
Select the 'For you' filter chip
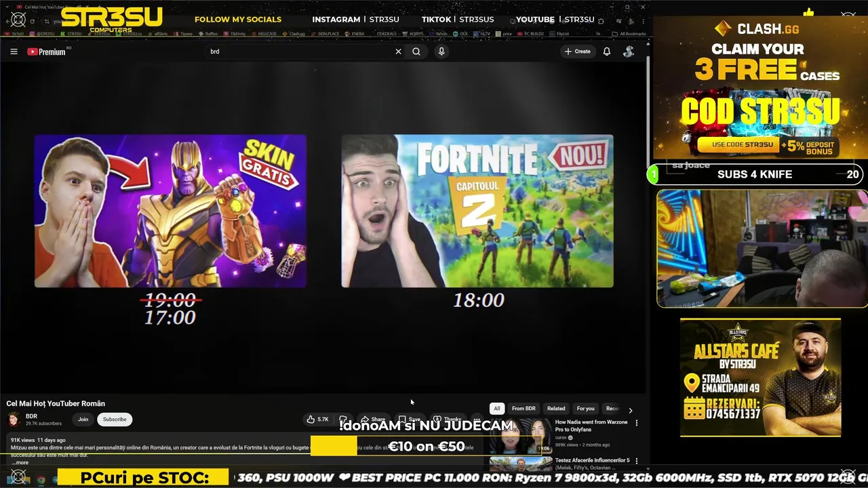coord(585,409)
